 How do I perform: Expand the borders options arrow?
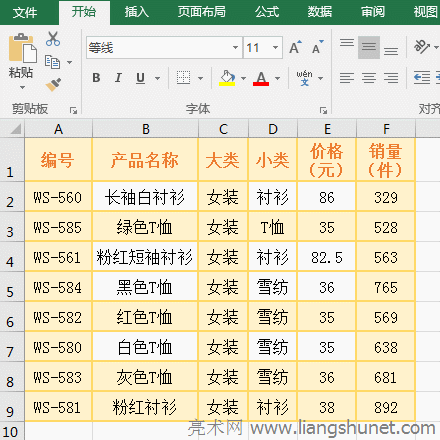point(200,78)
